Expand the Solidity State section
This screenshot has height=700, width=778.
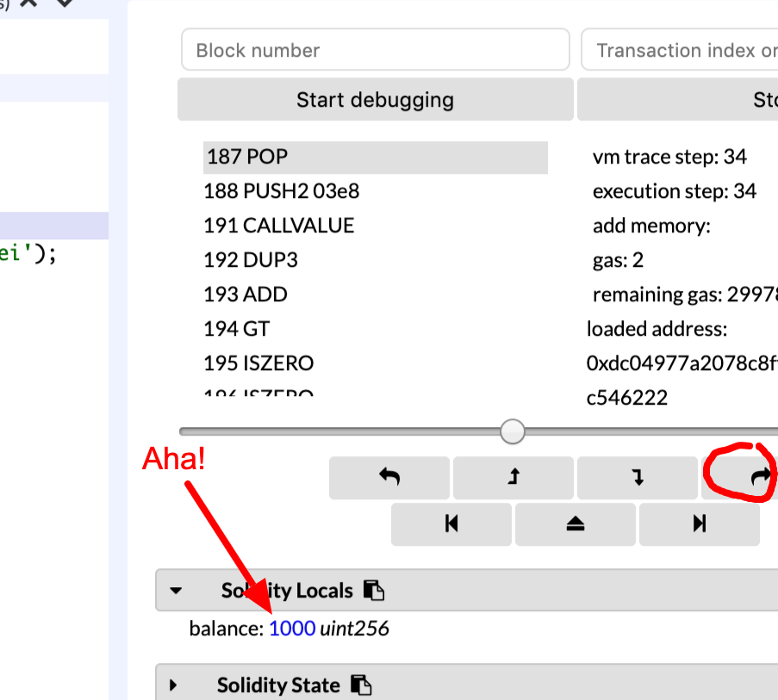point(173,685)
